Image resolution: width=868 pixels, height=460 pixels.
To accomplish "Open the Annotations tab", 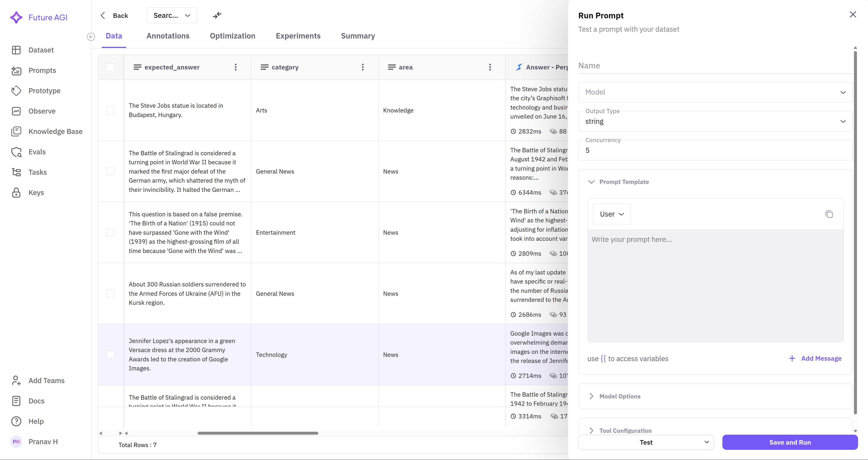I will pos(168,36).
